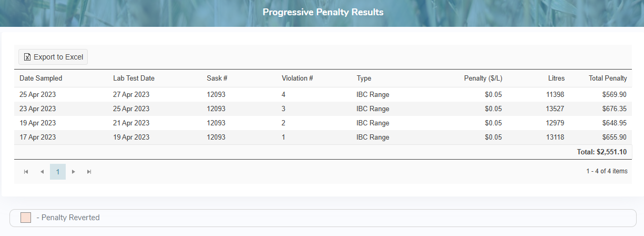Click the 12979 litres cell

[555, 123]
